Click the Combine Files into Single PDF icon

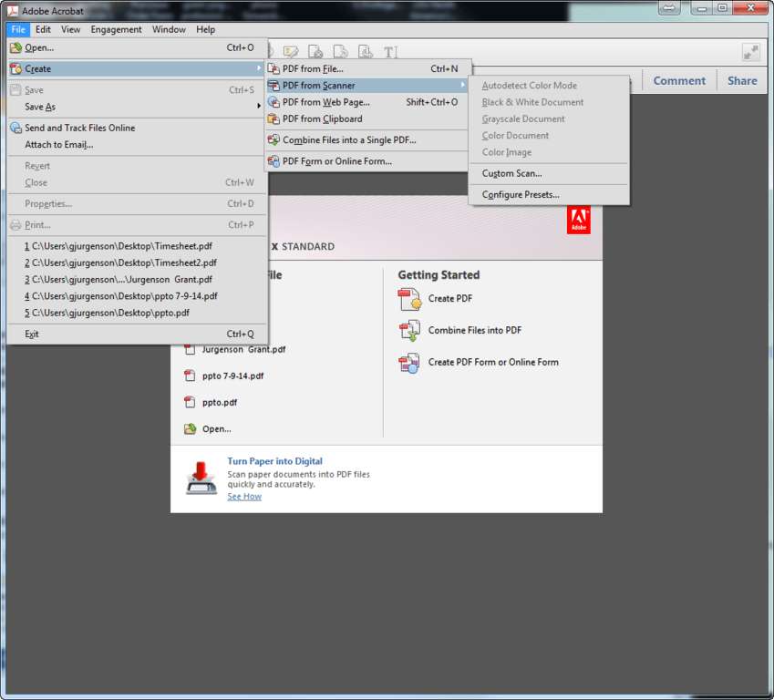pos(273,140)
